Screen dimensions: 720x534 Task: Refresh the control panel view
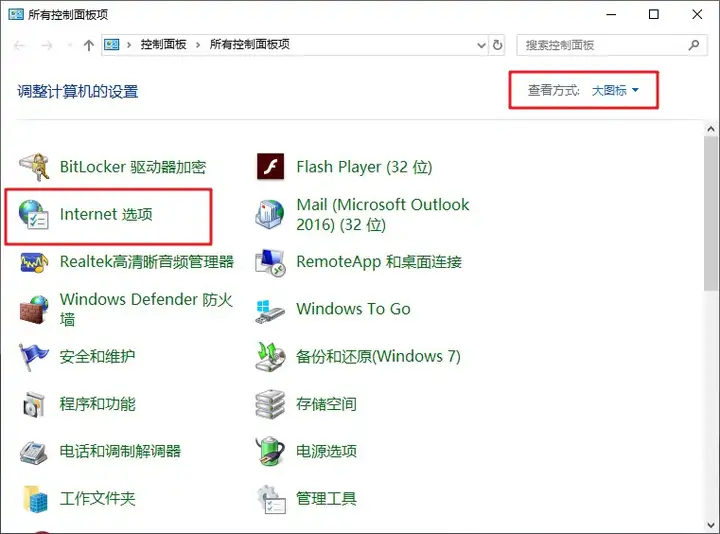point(497,45)
